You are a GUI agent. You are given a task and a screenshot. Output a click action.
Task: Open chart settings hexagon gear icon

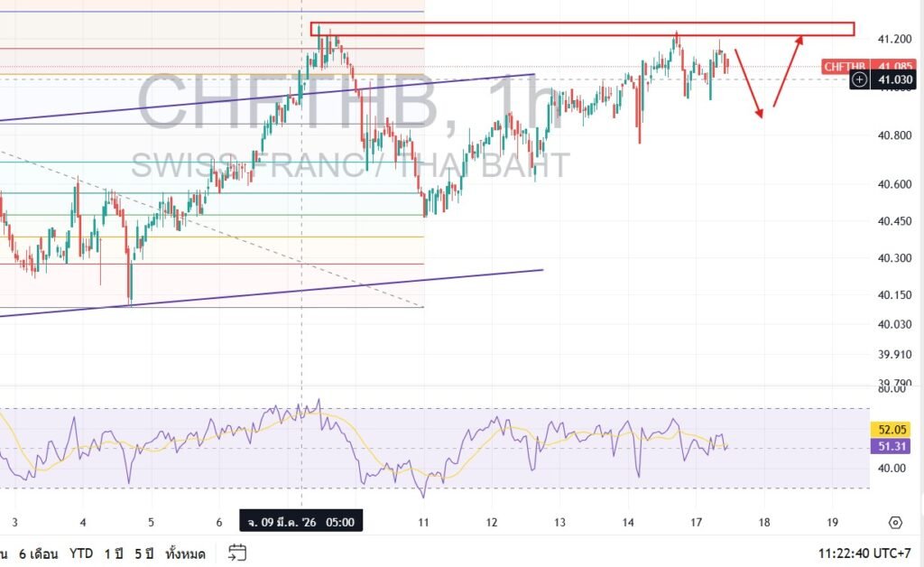894,523
